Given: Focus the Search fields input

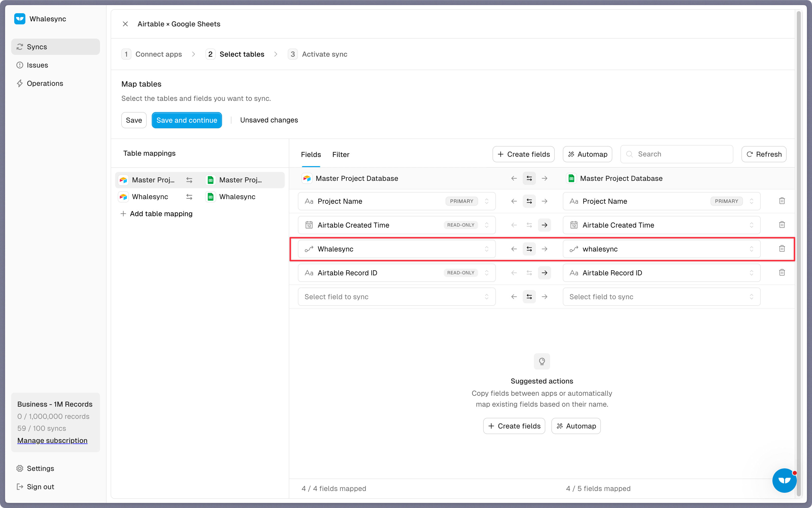Looking at the screenshot, I should (677, 154).
